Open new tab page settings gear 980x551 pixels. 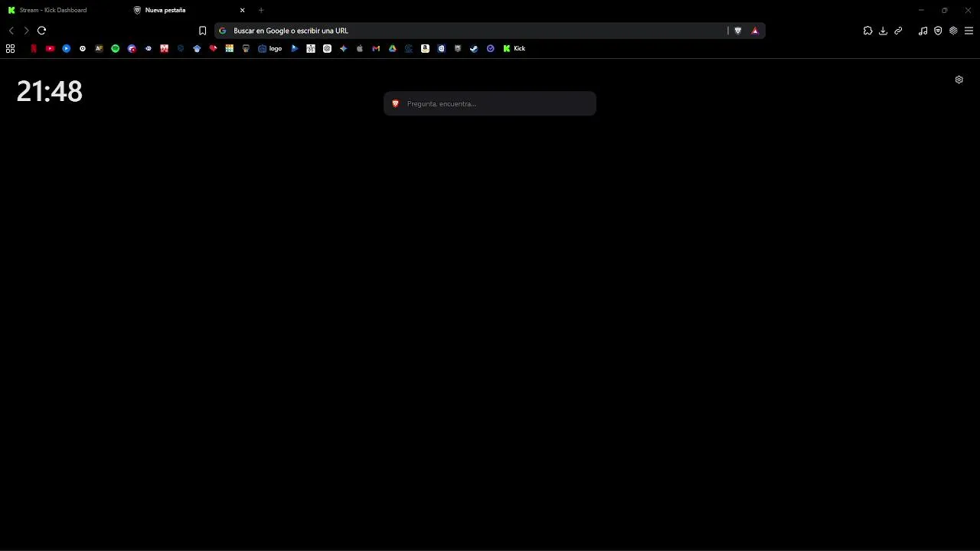(x=959, y=80)
